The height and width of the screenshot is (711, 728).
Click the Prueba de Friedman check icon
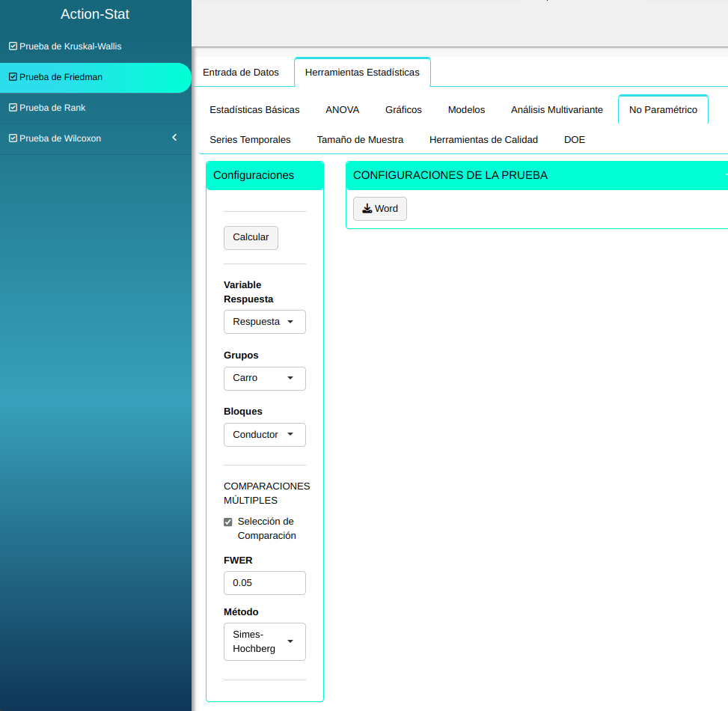coord(13,77)
